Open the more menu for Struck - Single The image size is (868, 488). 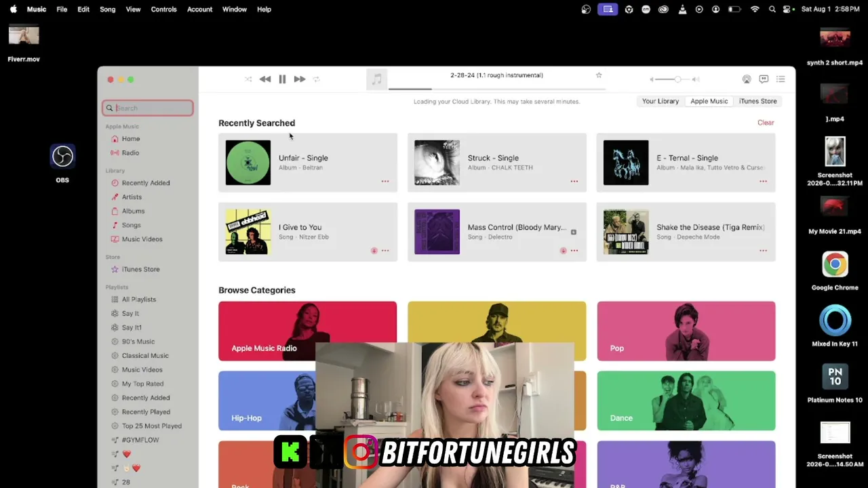pos(574,182)
